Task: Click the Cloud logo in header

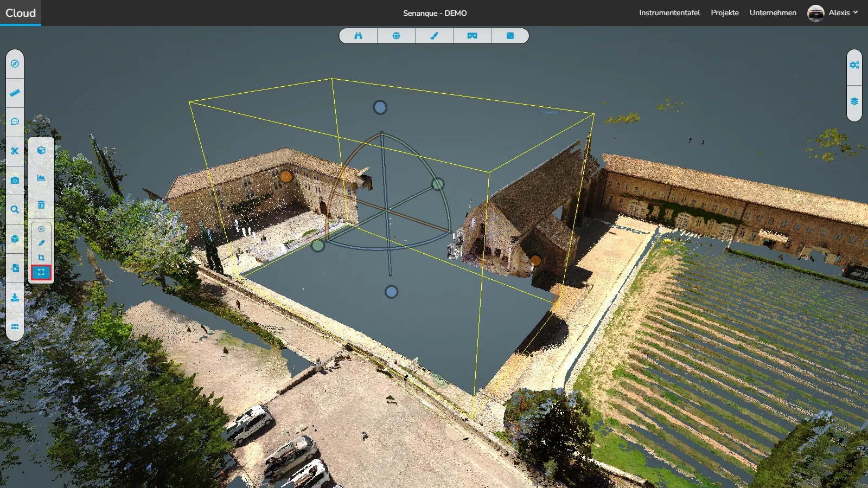Action: coord(21,13)
